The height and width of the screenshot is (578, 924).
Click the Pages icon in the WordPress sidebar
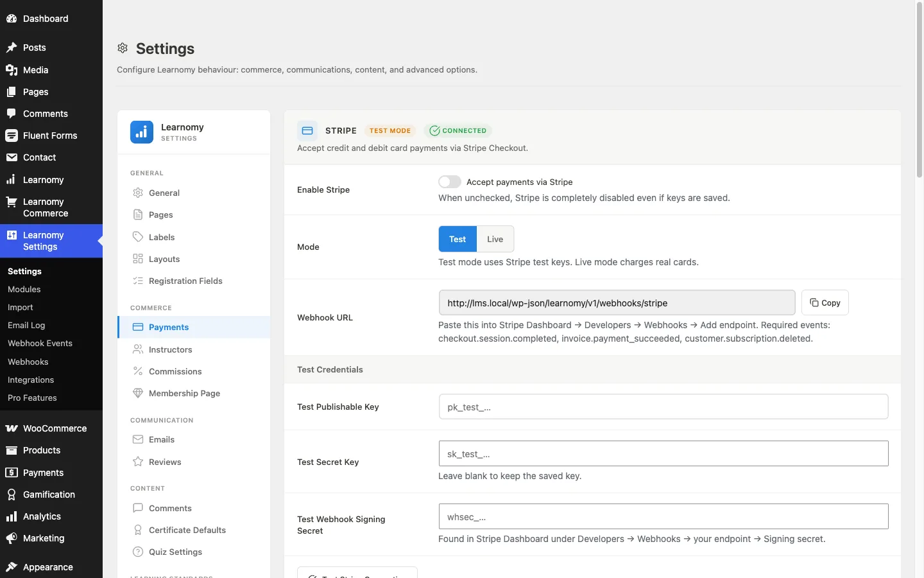pyautogui.click(x=12, y=92)
